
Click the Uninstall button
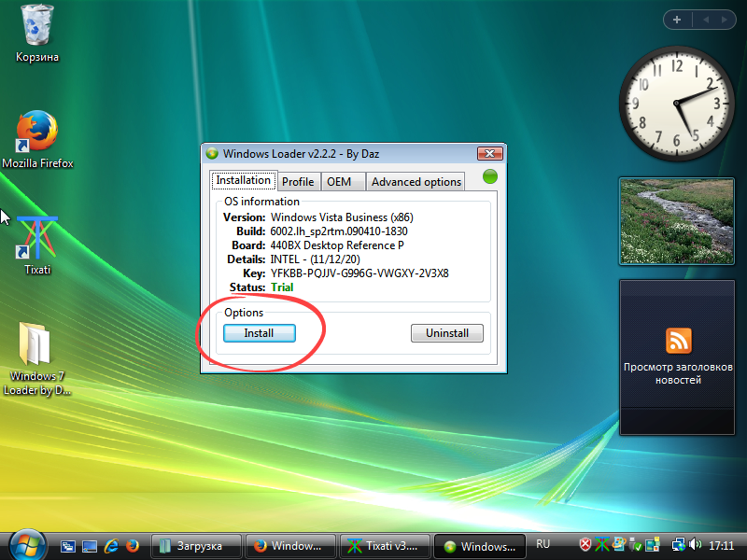click(x=446, y=332)
